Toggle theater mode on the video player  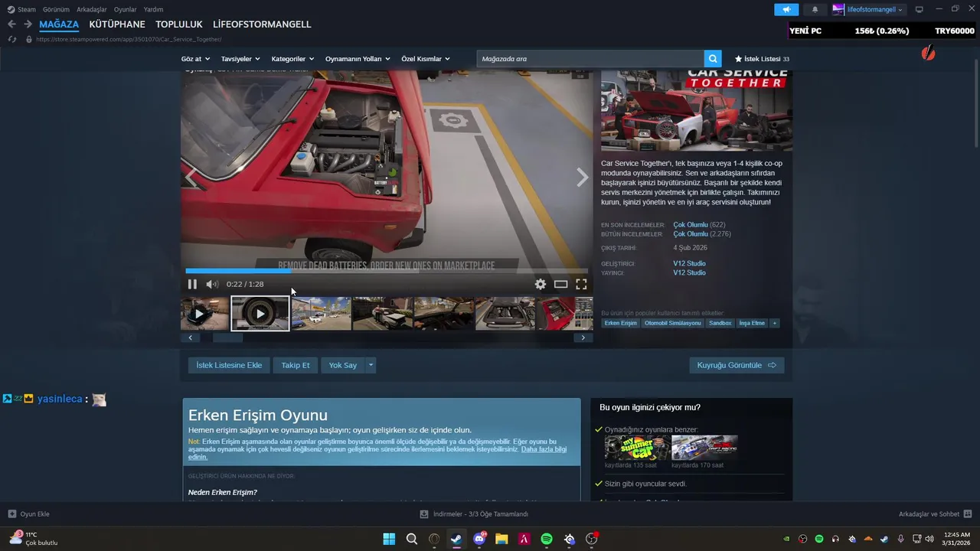pyautogui.click(x=561, y=284)
